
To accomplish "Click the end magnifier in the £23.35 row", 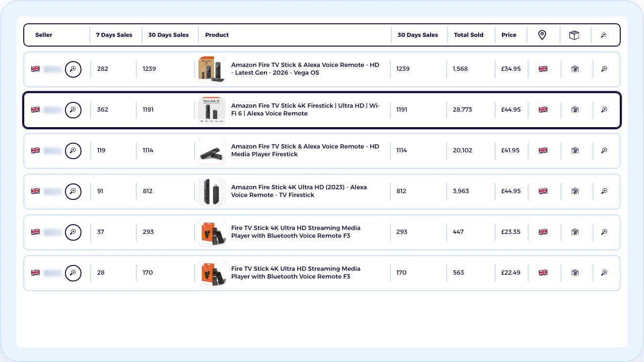I will point(604,232).
